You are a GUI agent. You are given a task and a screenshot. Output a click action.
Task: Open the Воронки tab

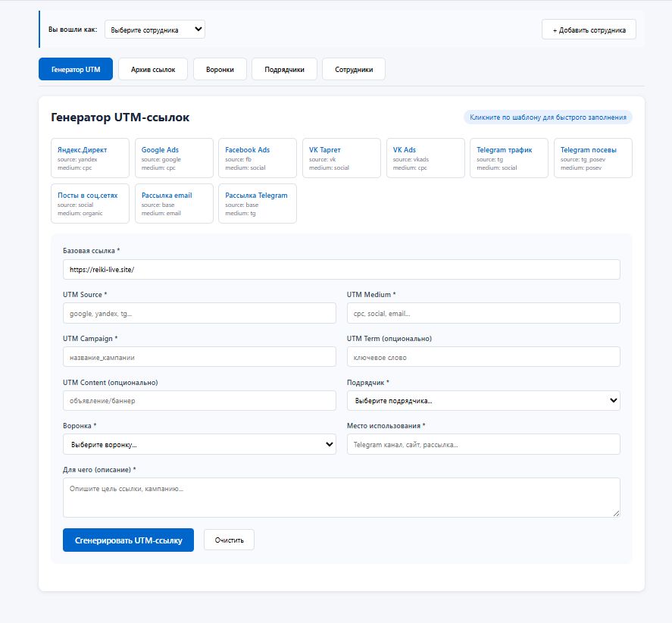click(x=220, y=69)
